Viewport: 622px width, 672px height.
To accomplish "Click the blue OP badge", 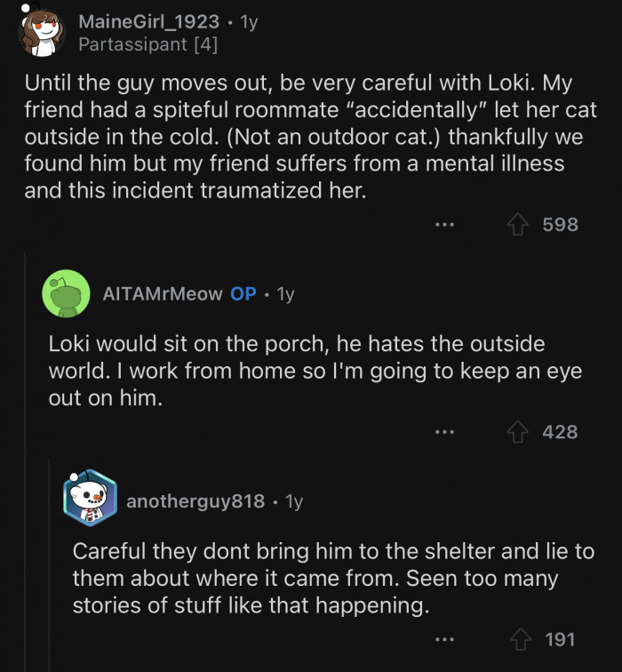I will 243,294.
